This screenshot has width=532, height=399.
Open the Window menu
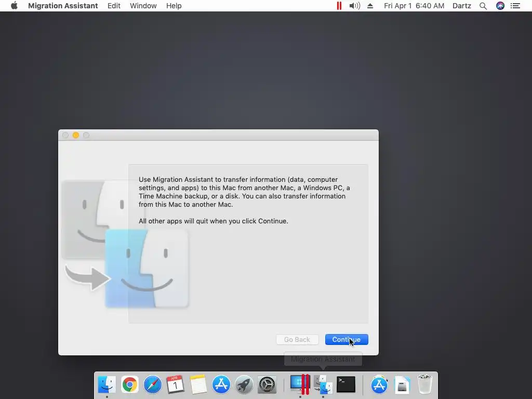click(x=143, y=6)
